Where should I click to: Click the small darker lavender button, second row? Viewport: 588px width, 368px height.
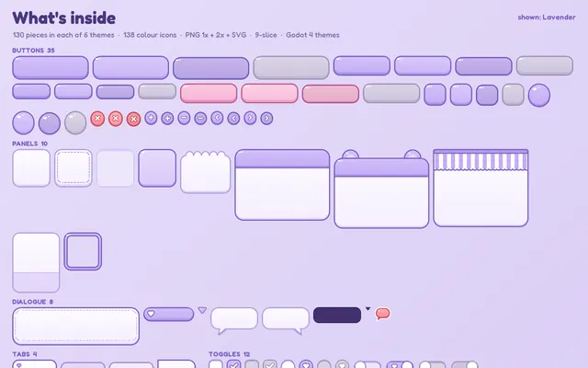tap(115, 92)
